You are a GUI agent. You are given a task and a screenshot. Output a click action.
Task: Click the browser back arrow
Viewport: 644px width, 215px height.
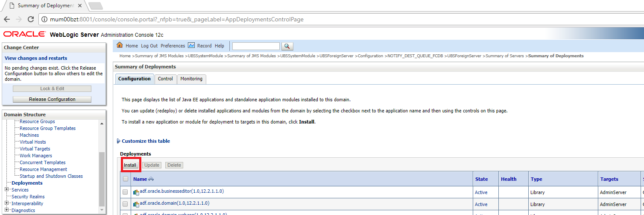[7, 19]
